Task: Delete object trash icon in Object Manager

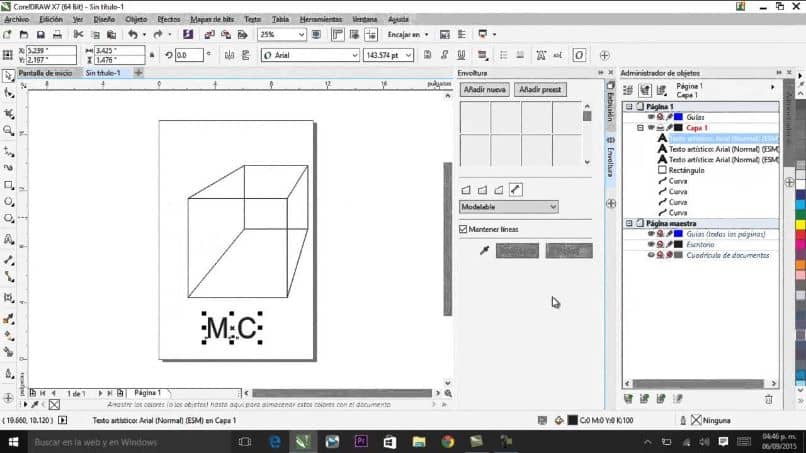Action: [768, 399]
